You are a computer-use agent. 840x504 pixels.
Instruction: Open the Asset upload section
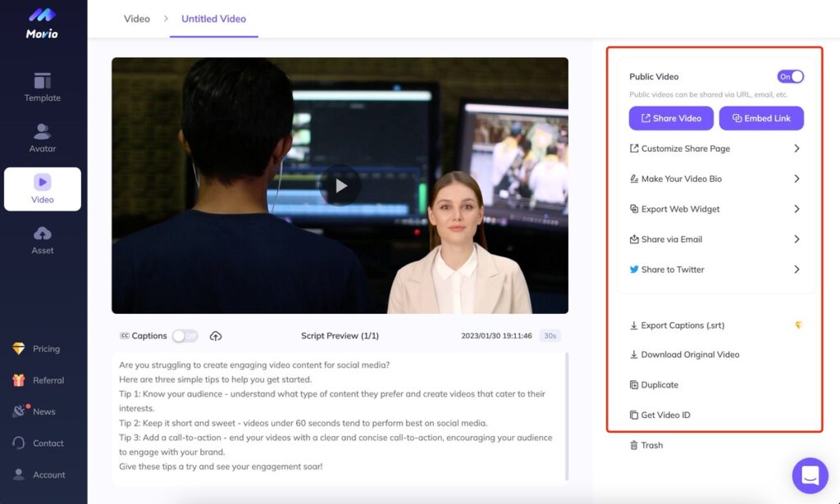coord(43,240)
